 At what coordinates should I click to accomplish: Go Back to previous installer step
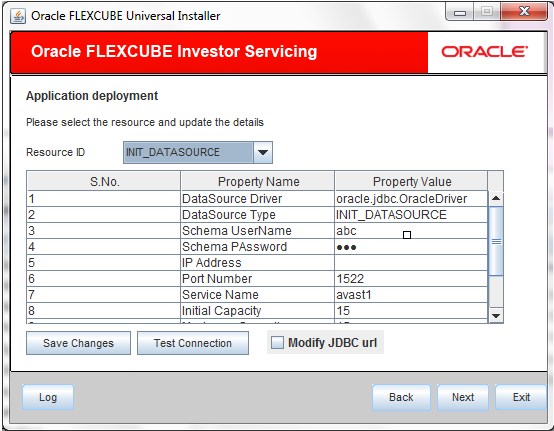pos(401,397)
